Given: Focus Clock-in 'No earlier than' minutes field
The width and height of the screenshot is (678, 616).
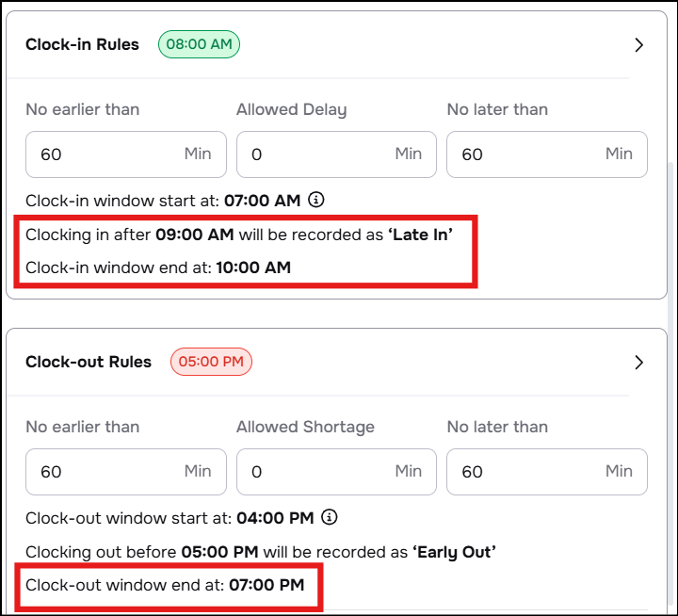Looking at the screenshot, I should tap(125, 154).
